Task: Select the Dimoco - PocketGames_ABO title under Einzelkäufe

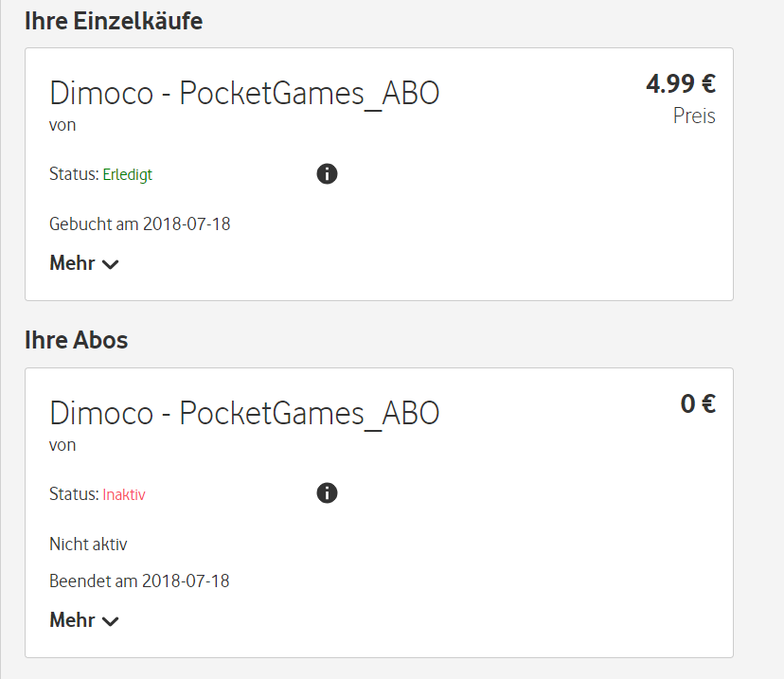Action: tap(244, 93)
